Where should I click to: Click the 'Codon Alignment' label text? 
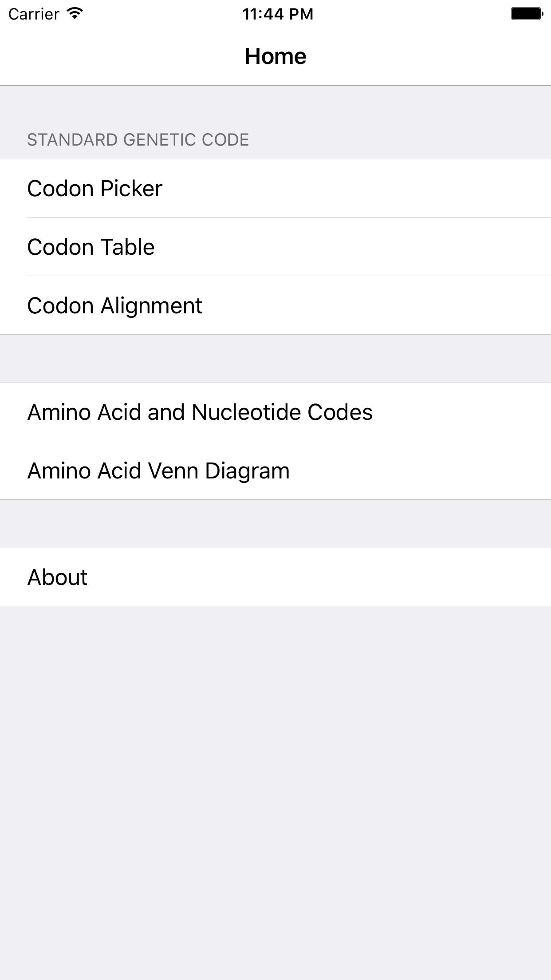(x=115, y=306)
